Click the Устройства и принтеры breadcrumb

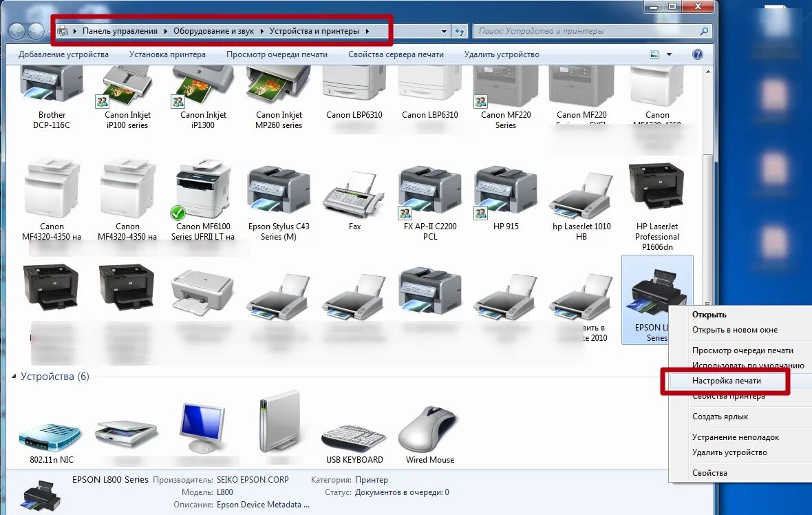(314, 31)
